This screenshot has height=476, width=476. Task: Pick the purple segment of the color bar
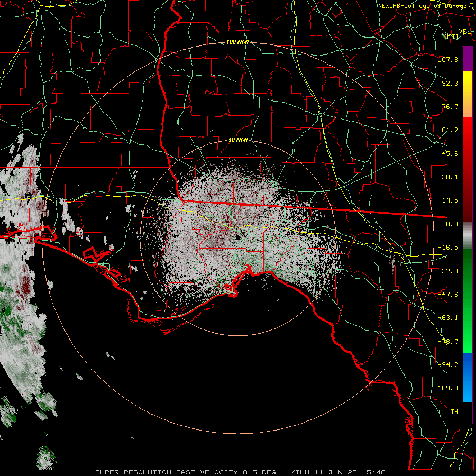[x=467, y=59]
